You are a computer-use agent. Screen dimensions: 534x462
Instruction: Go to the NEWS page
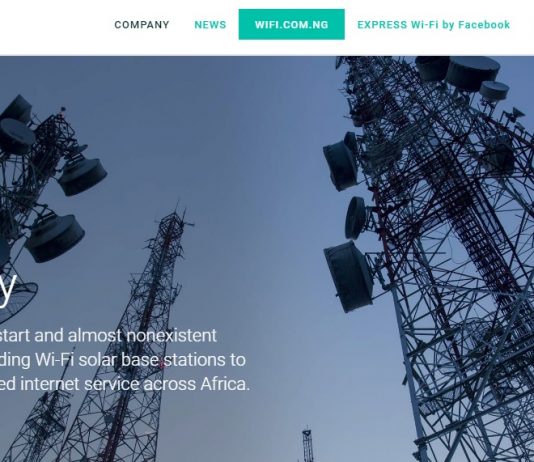coord(210,25)
